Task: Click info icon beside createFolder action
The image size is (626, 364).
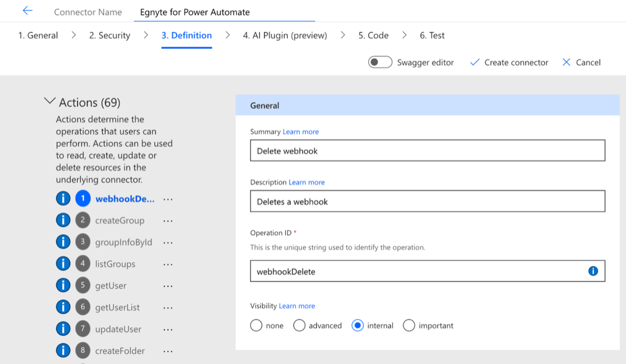Action: point(63,350)
